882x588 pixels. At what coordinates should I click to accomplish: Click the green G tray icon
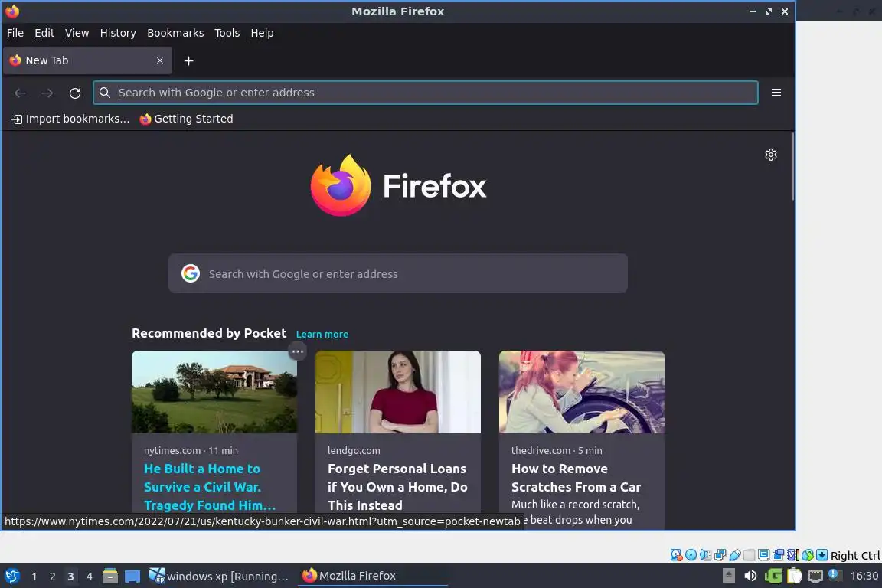click(773, 576)
